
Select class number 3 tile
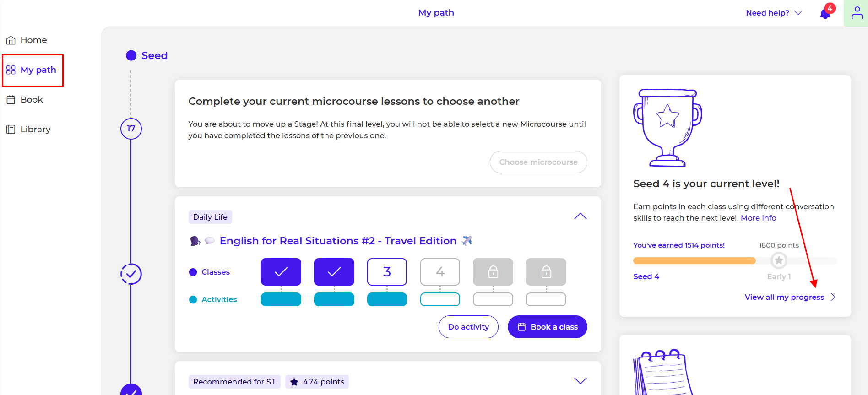tap(387, 272)
